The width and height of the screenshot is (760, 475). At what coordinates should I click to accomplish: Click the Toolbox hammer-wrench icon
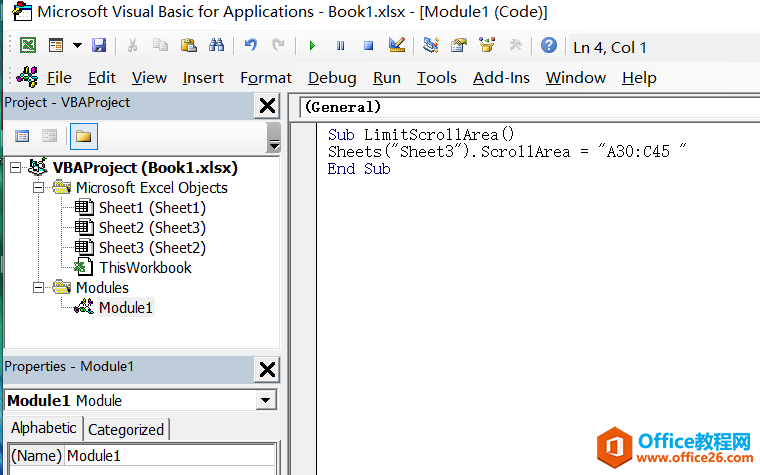tap(515, 46)
